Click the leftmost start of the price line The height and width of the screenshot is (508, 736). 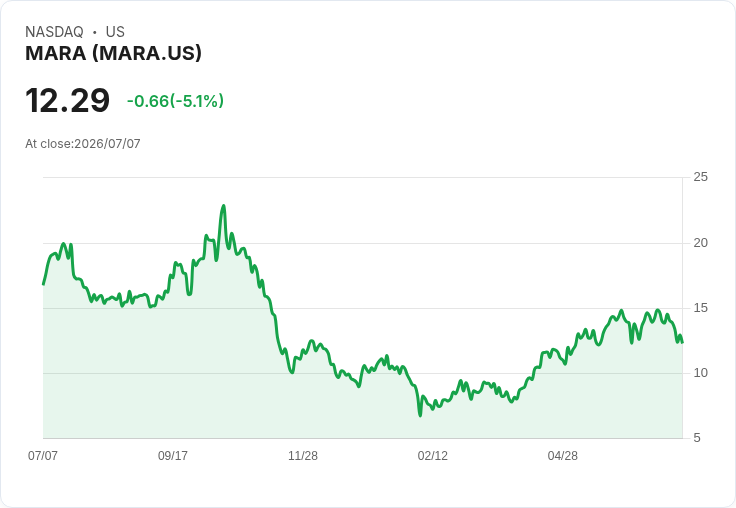[43, 284]
